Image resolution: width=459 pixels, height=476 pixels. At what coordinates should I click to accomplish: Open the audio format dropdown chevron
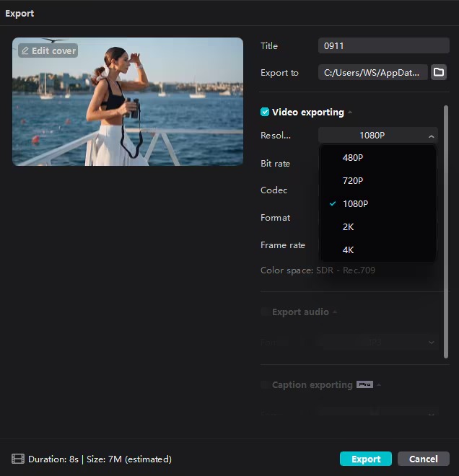point(431,343)
